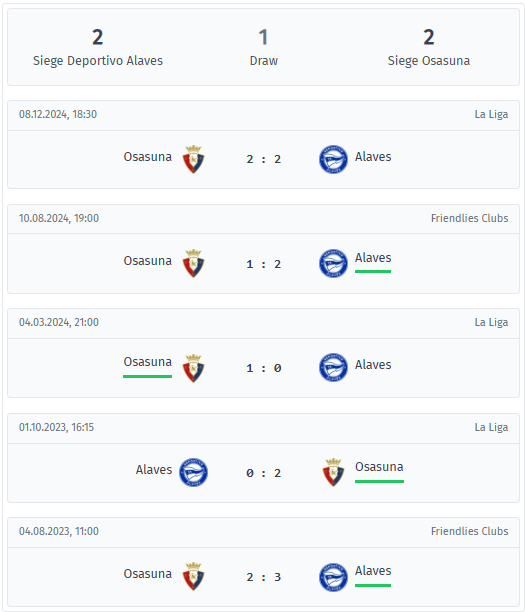Click Alaves crest in 08.12.2024 match
Viewport: 525px width, 612px height.
333,159
